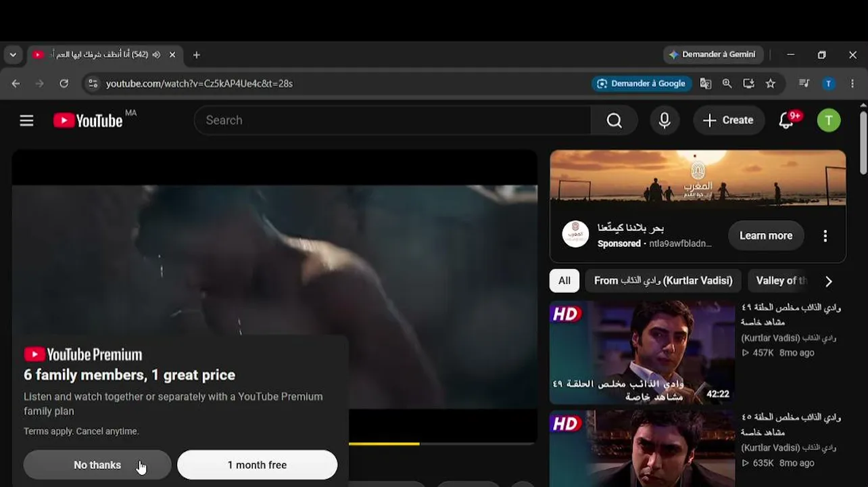
Task: Select the All filter chip
Action: coord(564,281)
